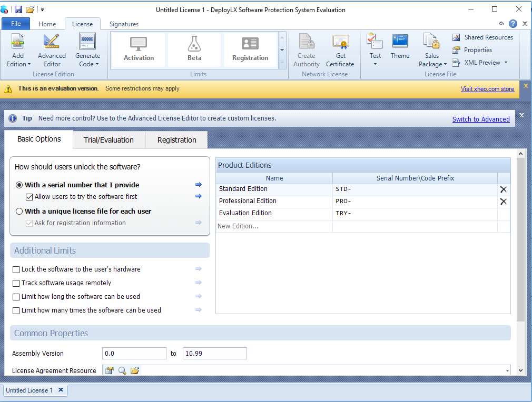Open license Properties
Screen dimensions: 532x402
pos(472,50)
